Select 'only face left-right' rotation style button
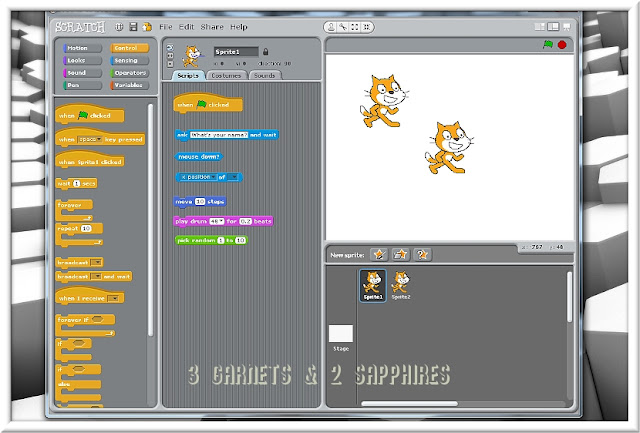The height and width of the screenshot is (433, 640). [x=170, y=56]
